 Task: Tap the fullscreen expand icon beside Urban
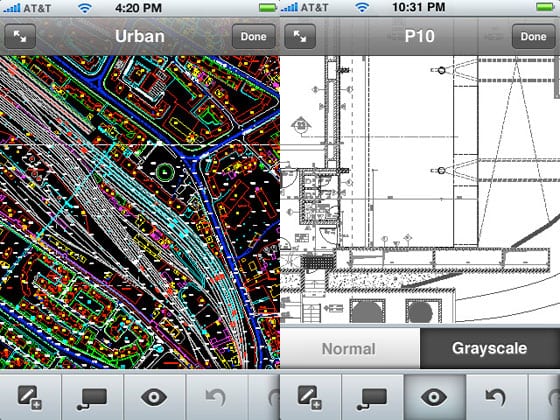(x=20, y=36)
